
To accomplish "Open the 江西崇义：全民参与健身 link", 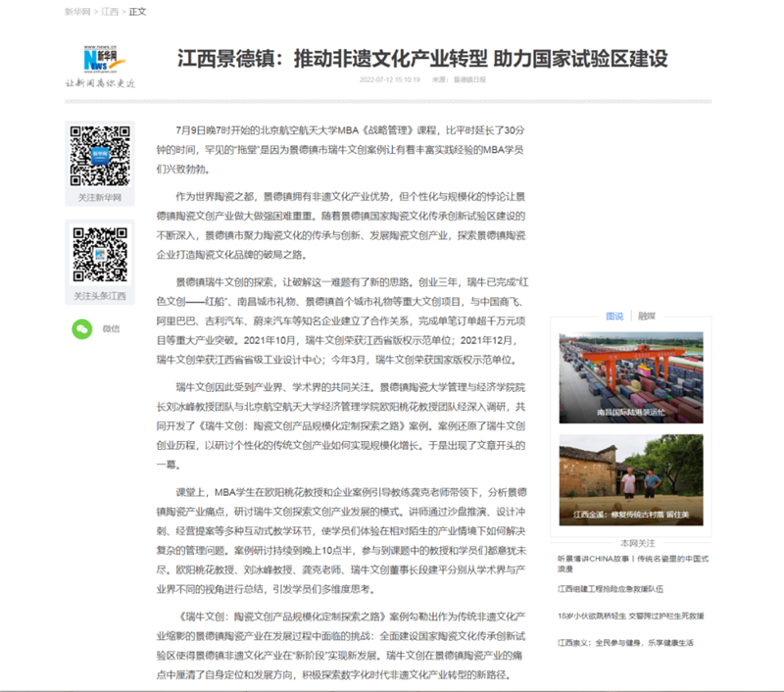I will [x=625, y=643].
